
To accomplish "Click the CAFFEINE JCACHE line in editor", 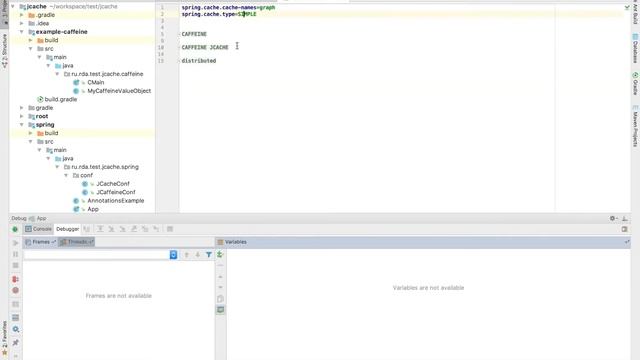I will (205, 47).
